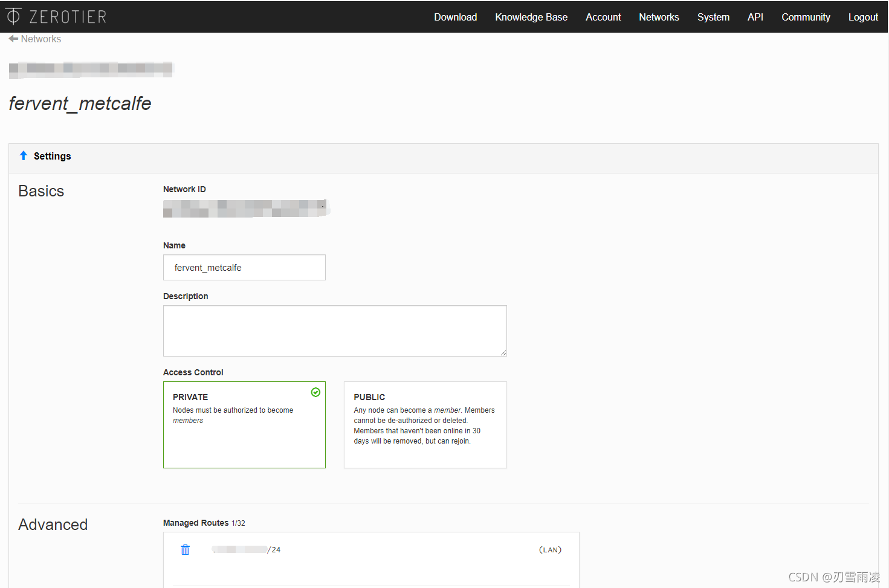889x588 pixels.
Task: Open Networks in the top navigation
Action: pos(659,17)
